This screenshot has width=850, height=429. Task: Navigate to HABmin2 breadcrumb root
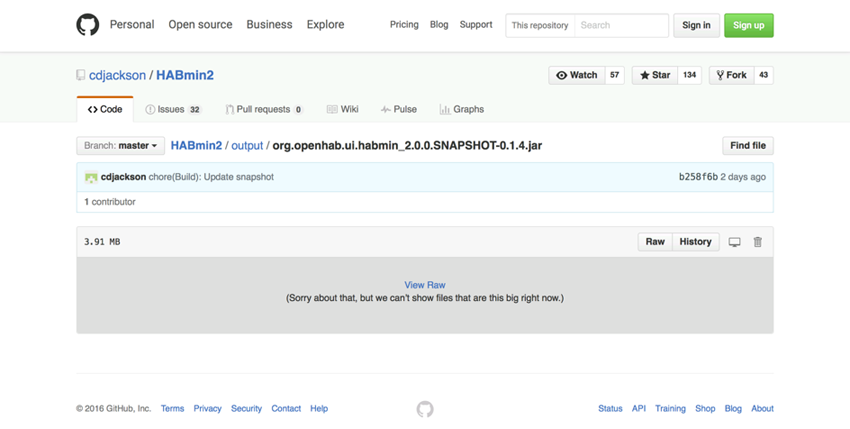pos(196,145)
